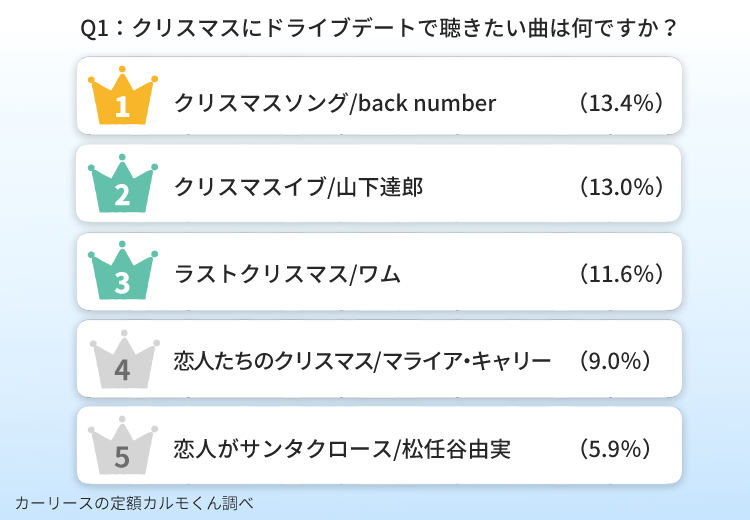Click the number 3 inside green crown
Screen dimensions: 750x520
122,282
